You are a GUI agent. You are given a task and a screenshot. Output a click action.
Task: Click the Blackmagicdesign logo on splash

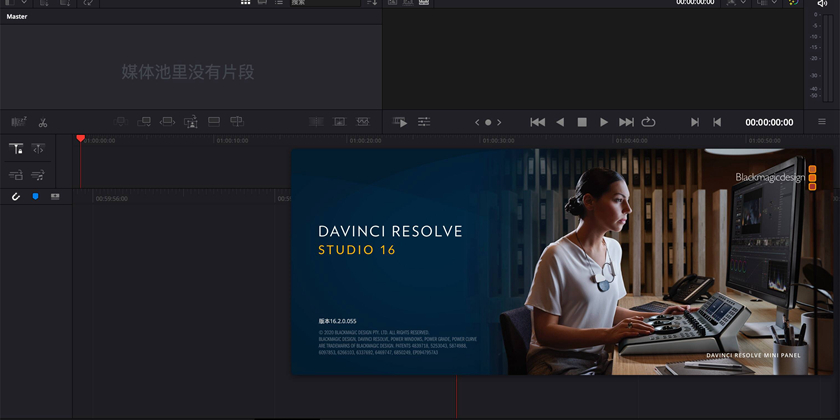(x=768, y=177)
